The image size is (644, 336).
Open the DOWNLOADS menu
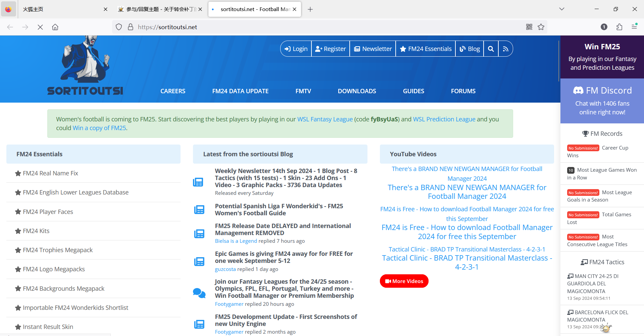point(357,91)
